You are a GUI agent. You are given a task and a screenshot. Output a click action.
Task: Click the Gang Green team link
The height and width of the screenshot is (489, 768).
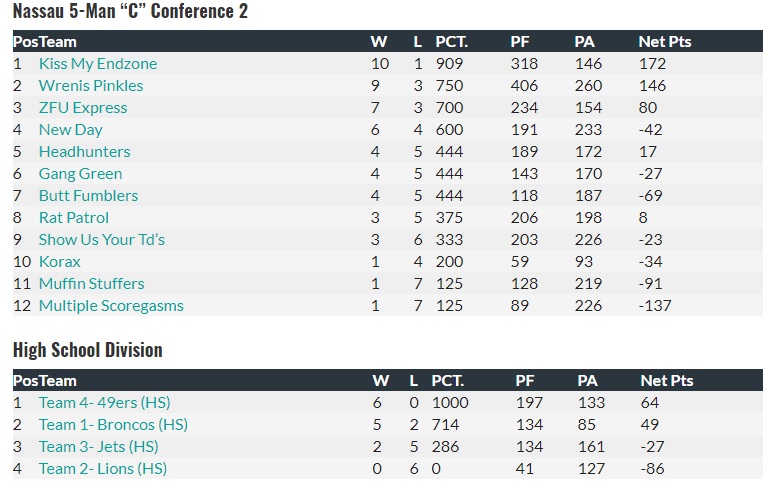pos(80,174)
